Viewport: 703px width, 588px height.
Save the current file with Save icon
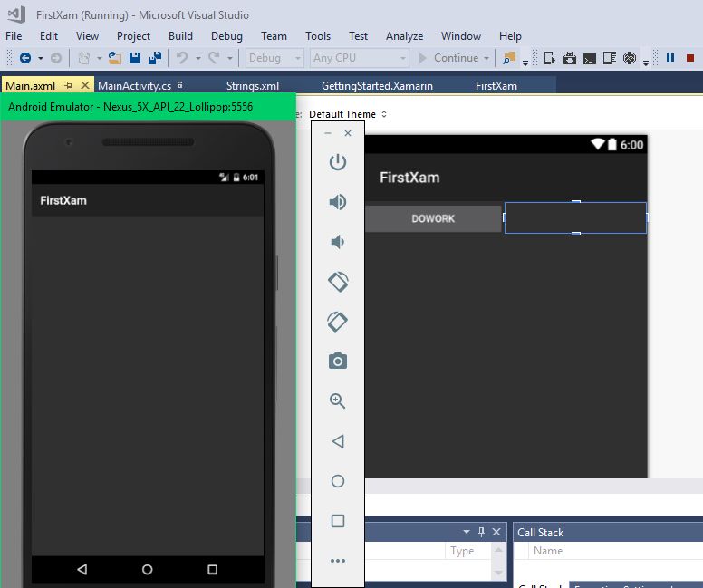[x=135, y=58]
